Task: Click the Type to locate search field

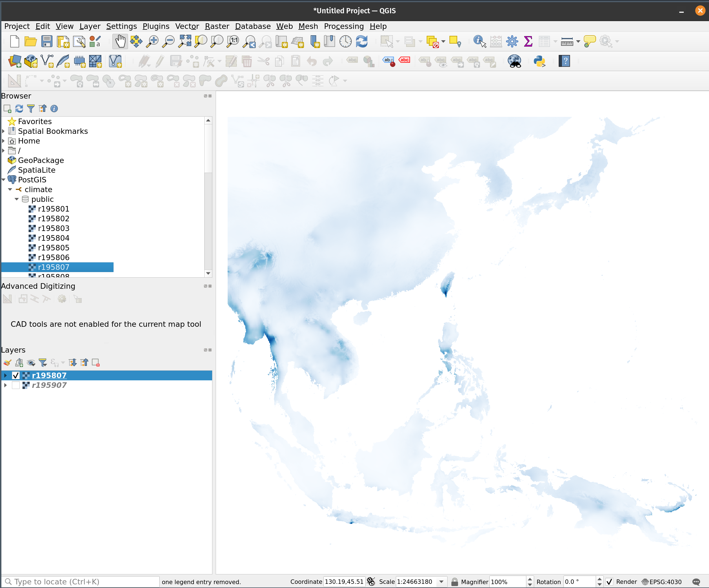Action: pyautogui.click(x=81, y=582)
